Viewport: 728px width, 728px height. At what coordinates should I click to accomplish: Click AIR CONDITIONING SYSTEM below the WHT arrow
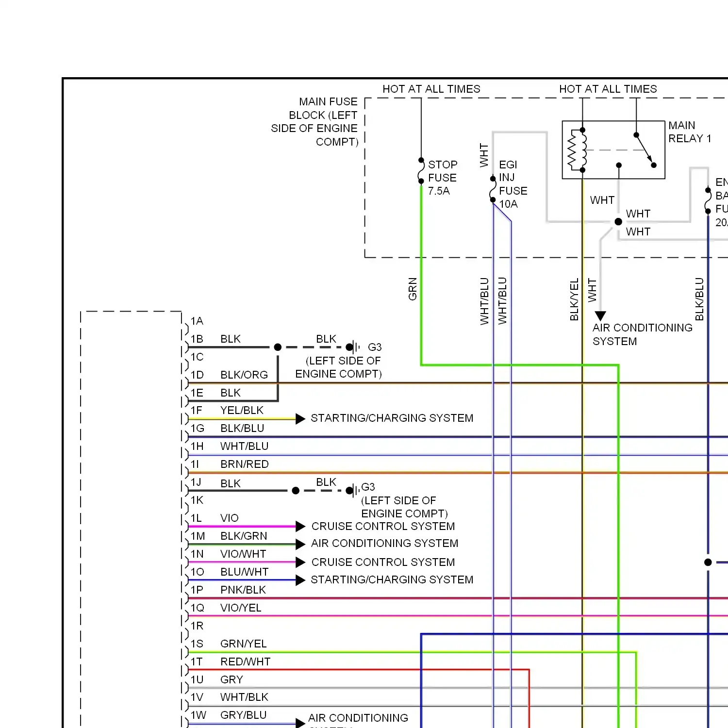pos(642,334)
